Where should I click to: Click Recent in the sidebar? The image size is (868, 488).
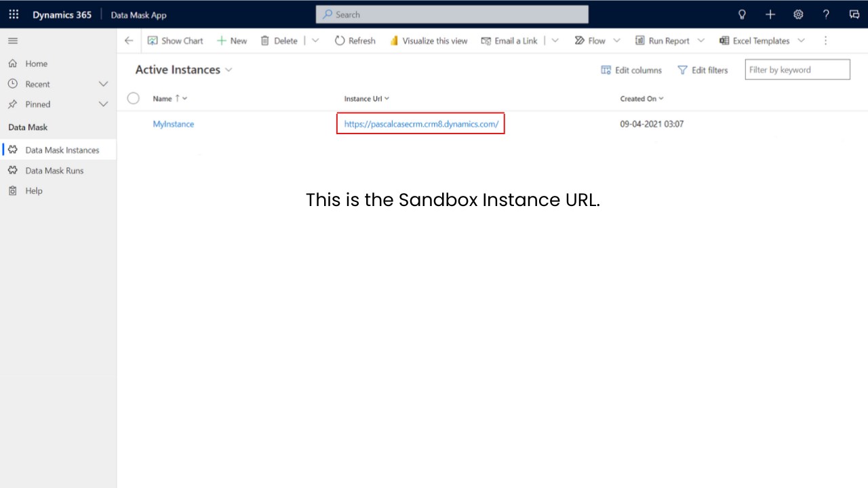point(38,84)
